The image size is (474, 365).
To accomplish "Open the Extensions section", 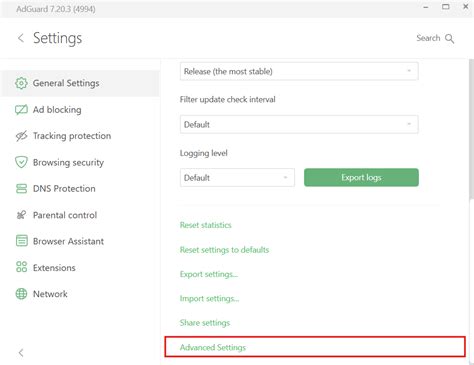I will pyautogui.click(x=80, y=267).
